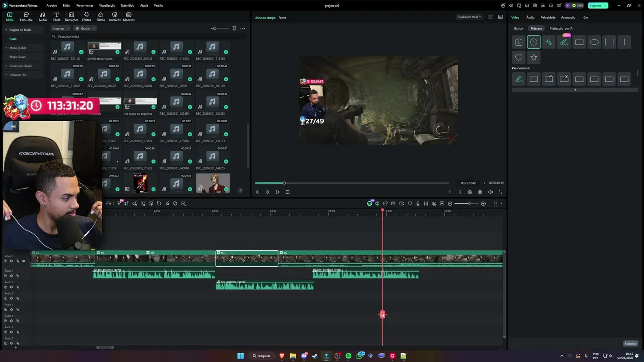
Task: Select the Pasta folder item
Action: (13, 39)
